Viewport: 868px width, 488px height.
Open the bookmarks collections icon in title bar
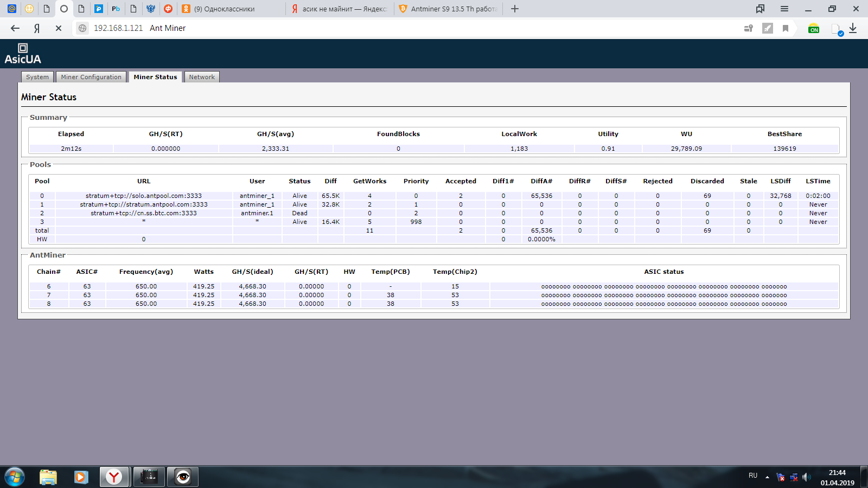pyautogui.click(x=760, y=9)
